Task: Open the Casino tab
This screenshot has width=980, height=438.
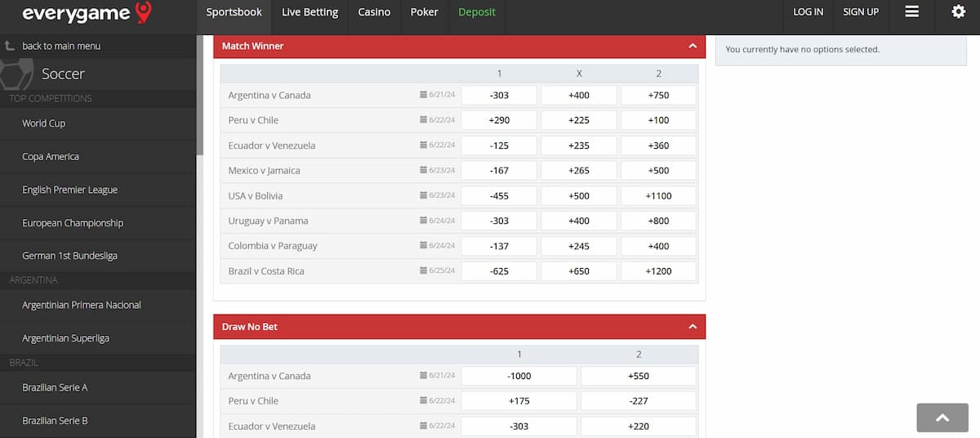Action: coord(374,12)
